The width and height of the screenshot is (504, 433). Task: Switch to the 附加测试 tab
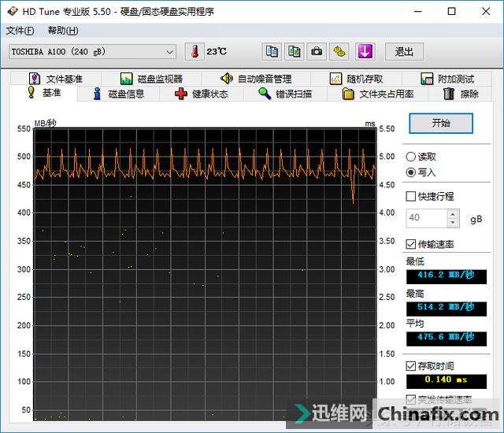click(447, 79)
